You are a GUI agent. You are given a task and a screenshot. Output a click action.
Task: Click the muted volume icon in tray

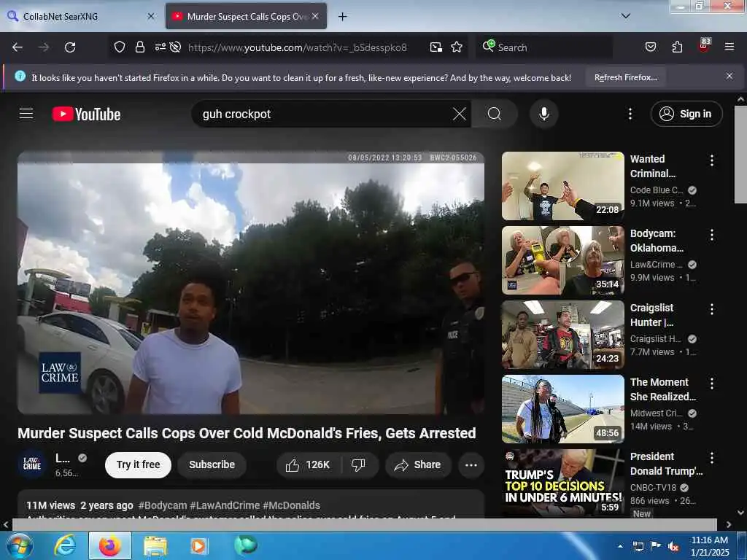pos(673,546)
